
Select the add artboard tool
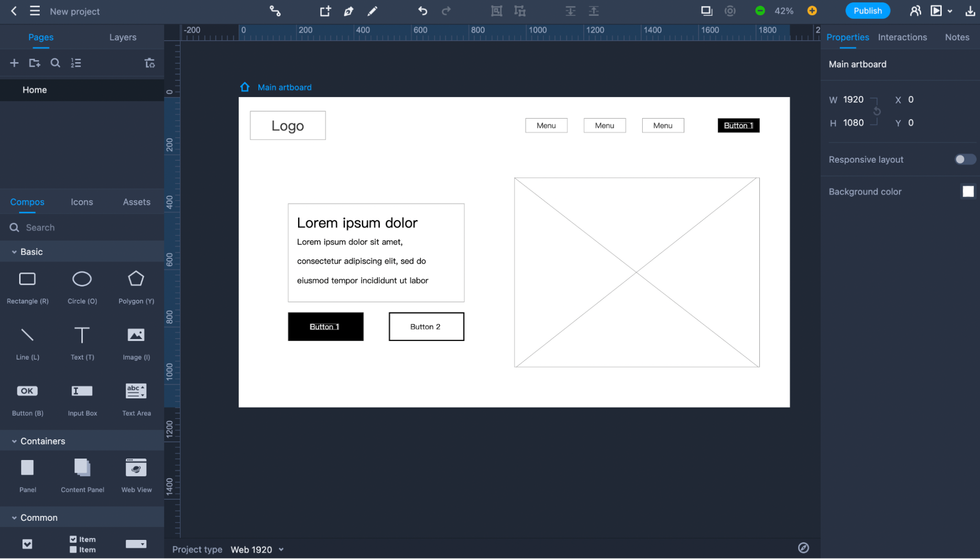point(325,11)
